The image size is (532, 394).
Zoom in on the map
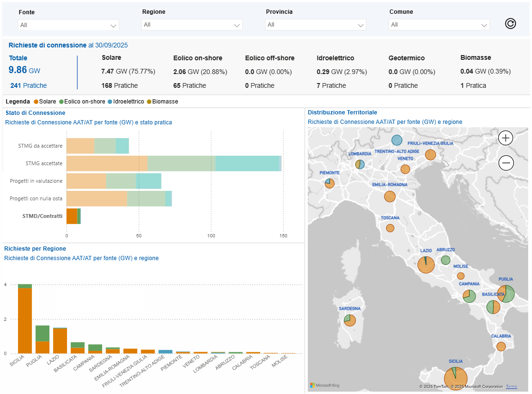(x=506, y=138)
